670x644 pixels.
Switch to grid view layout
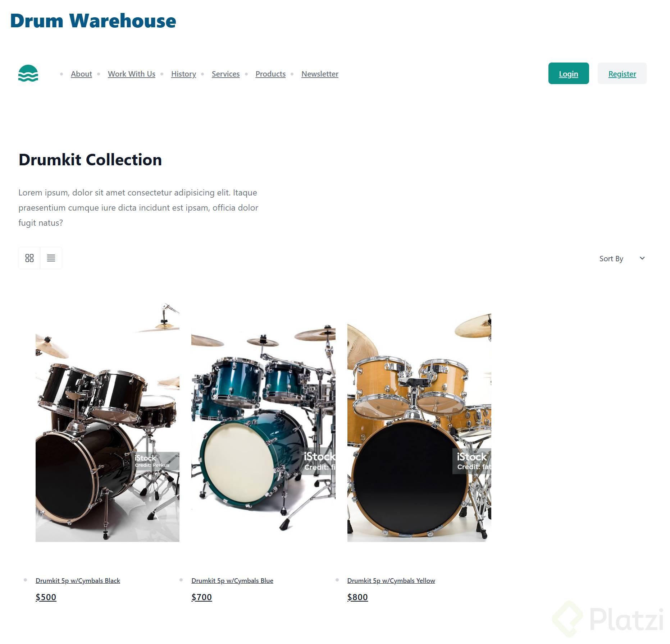click(x=29, y=258)
